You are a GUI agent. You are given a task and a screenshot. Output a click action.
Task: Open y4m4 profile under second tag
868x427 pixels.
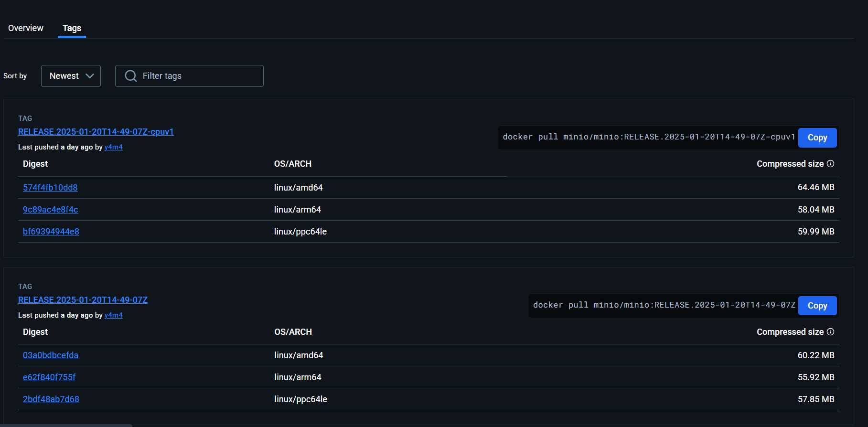(114, 315)
